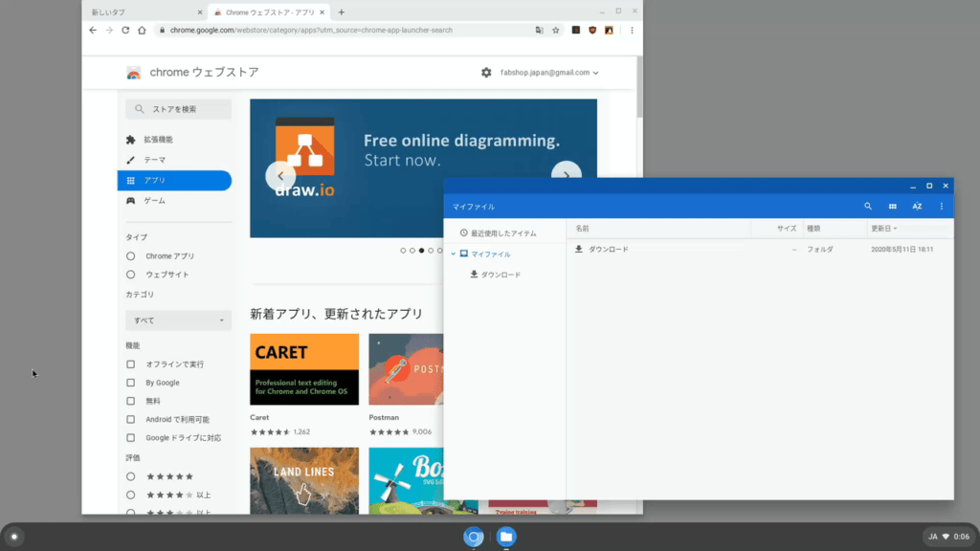This screenshot has height=551, width=980.
Task: Open the AZ sort options in Files
Action: click(917, 207)
